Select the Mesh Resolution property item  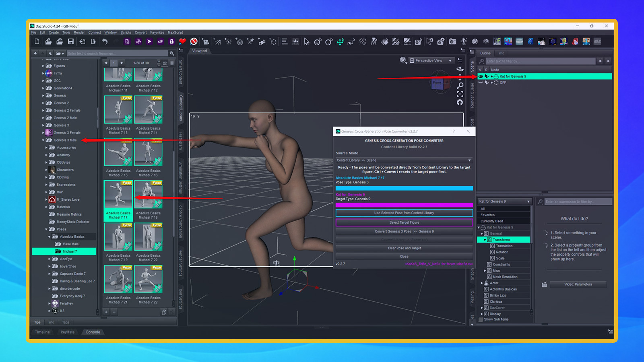click(x=505, y=277)
